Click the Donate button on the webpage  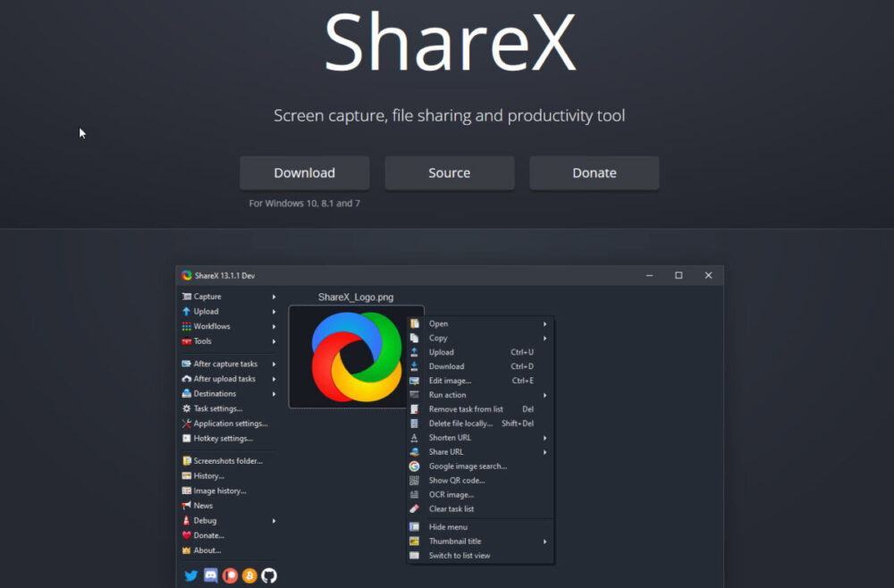coord(595,172)
